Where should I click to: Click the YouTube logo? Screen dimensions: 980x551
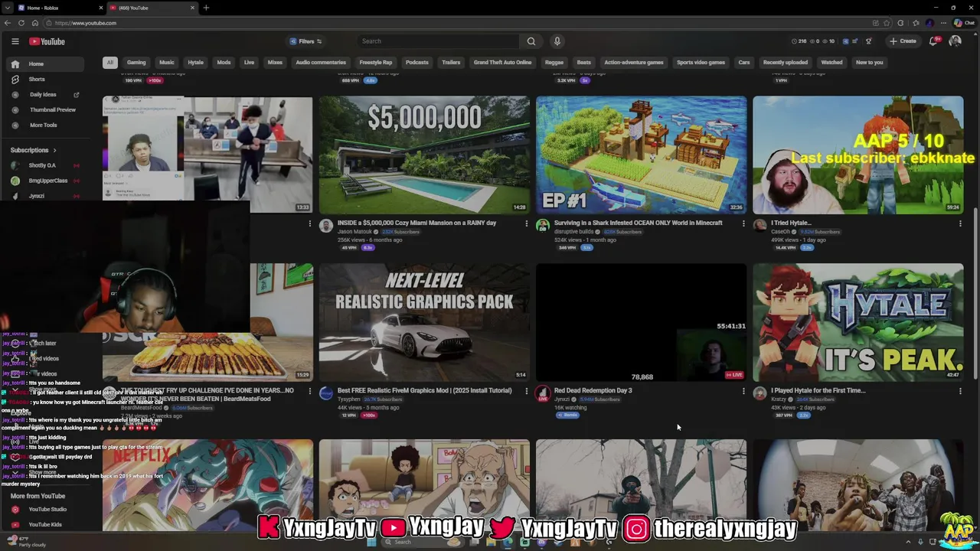47,41
